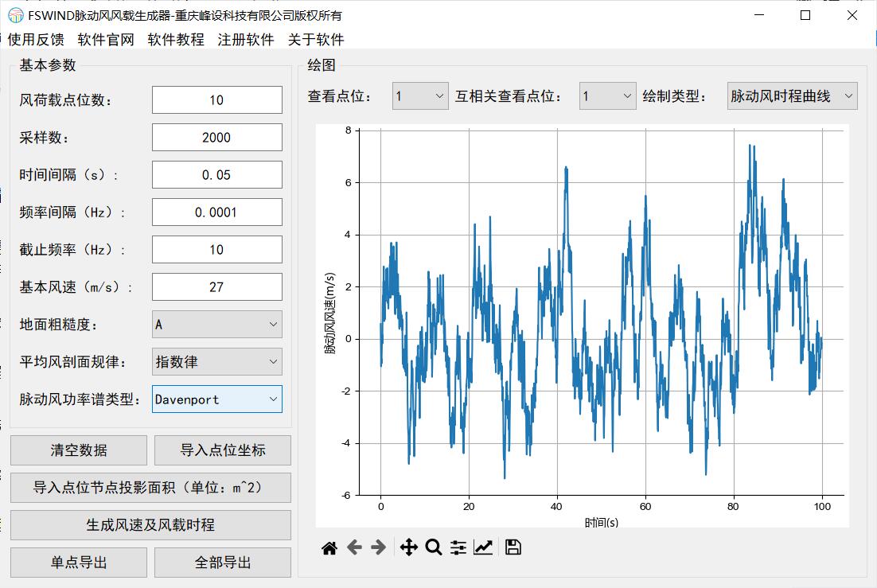Screen dimensions: 877x588
Task: Go forward to next plot view
Action: 379,547
